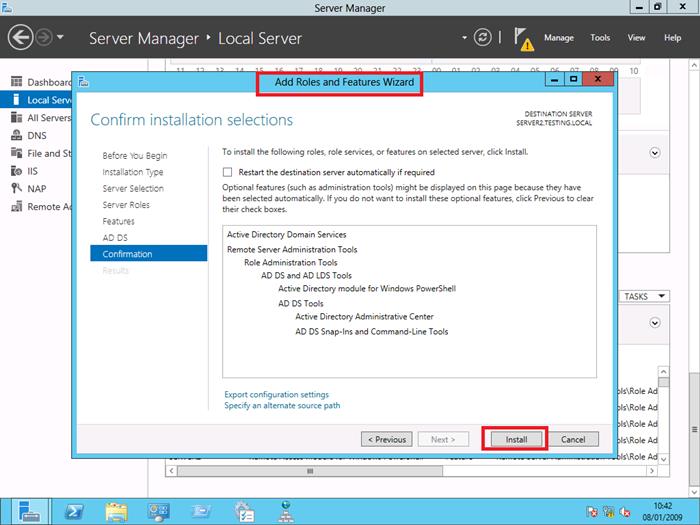The width and height of the screenshot is (700, 525).
Task: Click Role Administration Tools entry
Action: [x=291, y=262]
